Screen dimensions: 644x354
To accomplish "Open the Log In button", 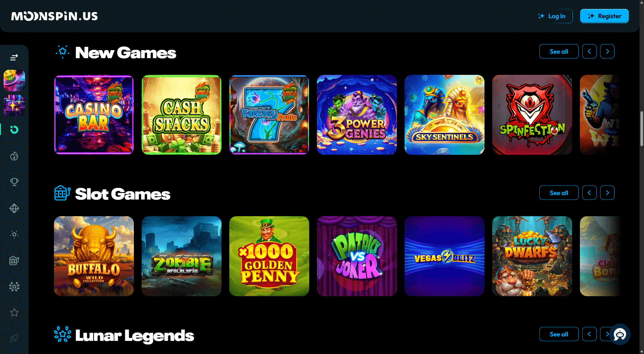I will [552, 16].
